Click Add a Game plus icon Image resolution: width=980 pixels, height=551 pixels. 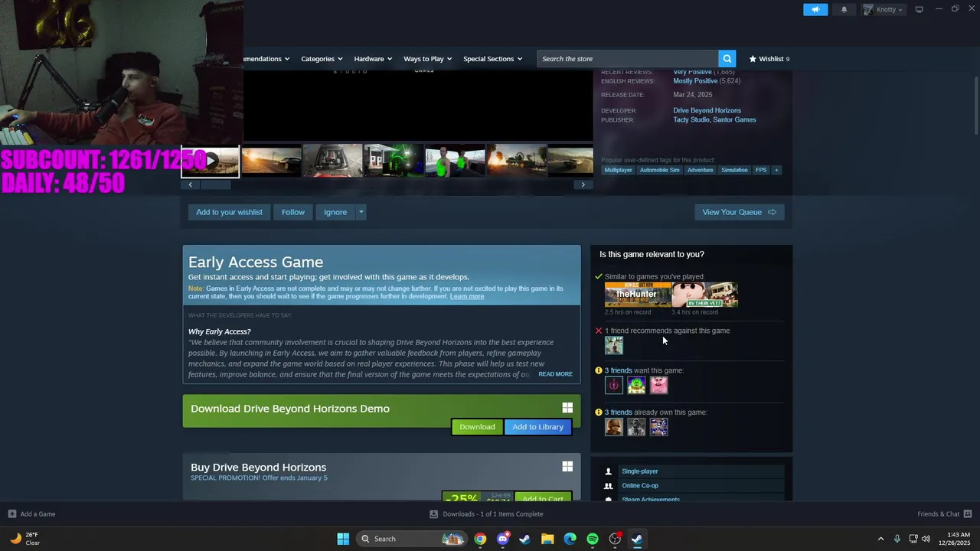coord(11,514)
